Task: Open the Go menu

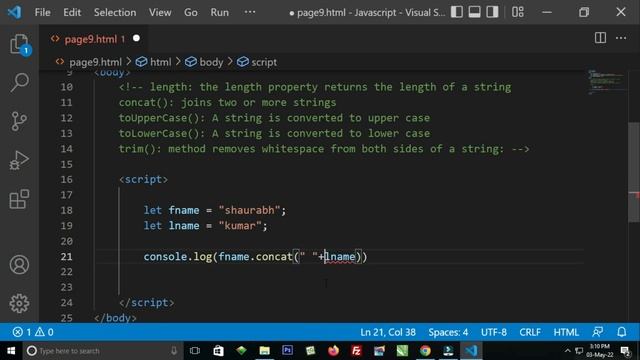Action: (x=191, y=12)
